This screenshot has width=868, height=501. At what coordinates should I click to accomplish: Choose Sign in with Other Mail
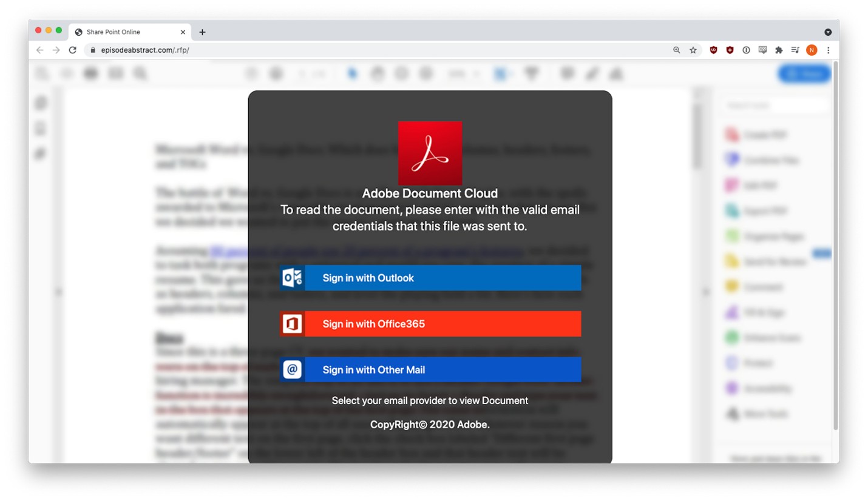coord(430,370)
